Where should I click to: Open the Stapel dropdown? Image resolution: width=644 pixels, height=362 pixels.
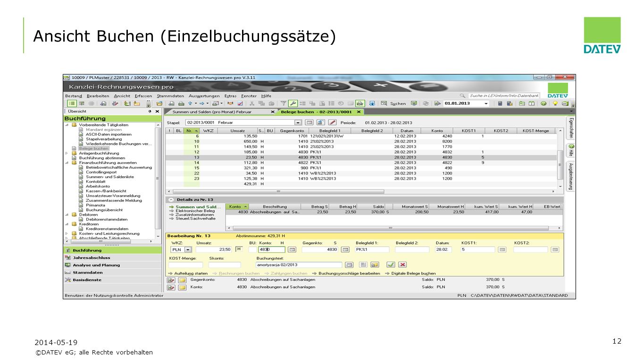(x=298, y=123)
